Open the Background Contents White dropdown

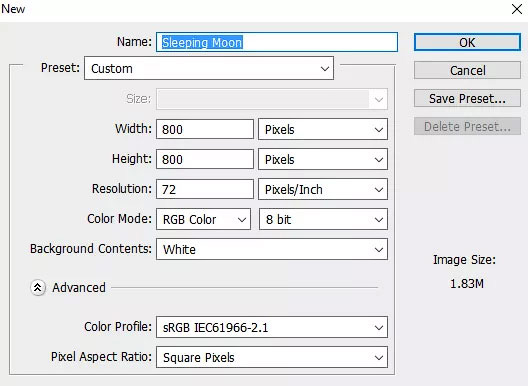point(272,249)
